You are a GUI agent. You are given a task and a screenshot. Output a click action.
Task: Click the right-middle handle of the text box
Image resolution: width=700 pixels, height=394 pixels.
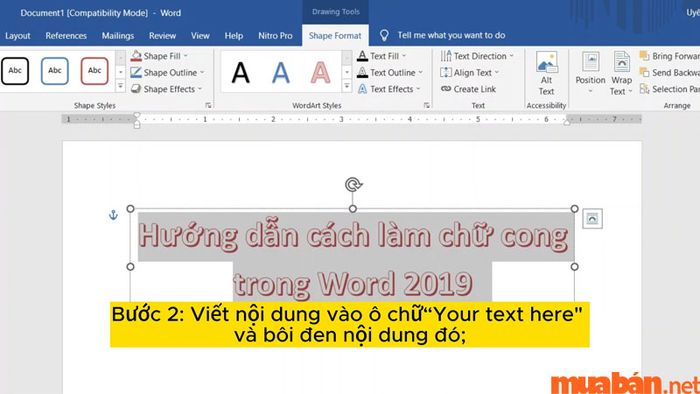click(575, 266)
